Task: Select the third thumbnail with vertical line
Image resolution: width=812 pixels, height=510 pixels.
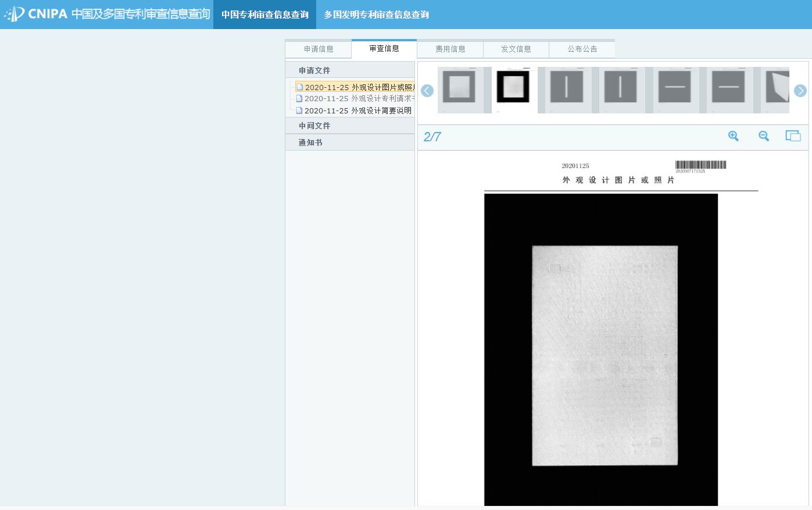Action: tap(566, 89)
